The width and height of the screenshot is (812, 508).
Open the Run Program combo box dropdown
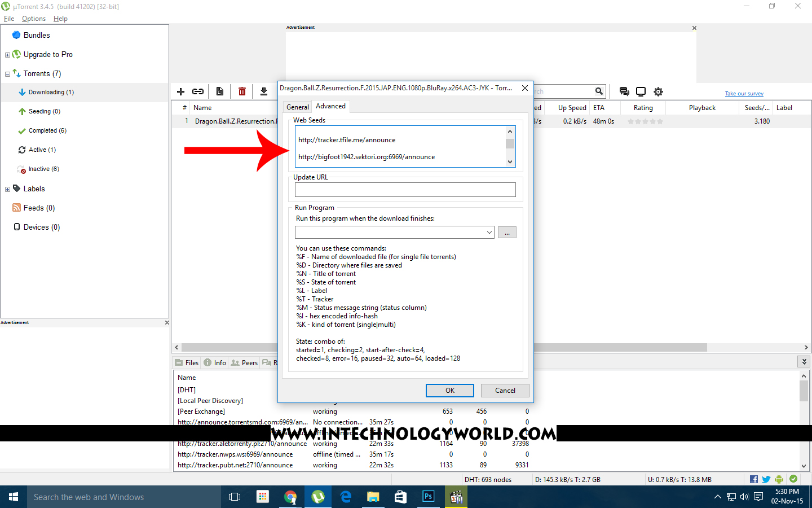point(489,233)
